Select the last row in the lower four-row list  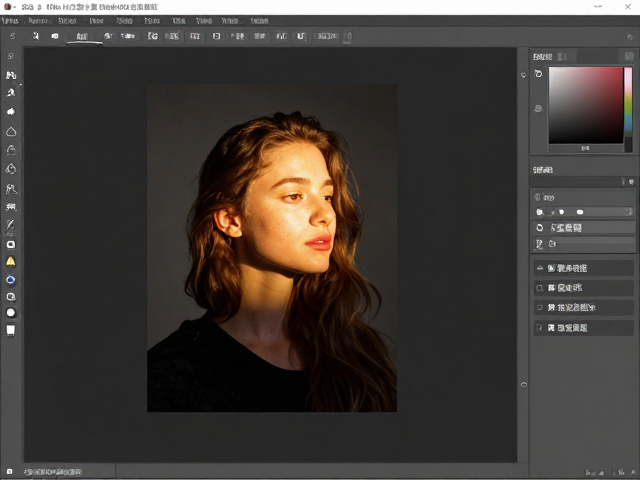pyautogui.click(x=583, y=328)
